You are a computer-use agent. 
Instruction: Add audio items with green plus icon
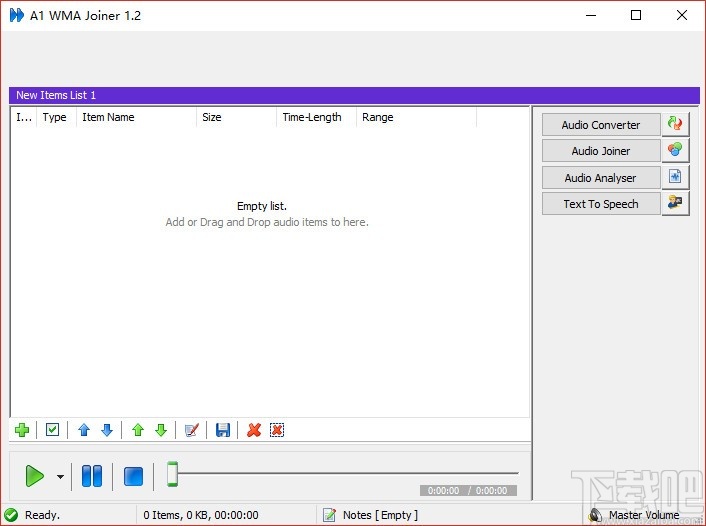[x=22, y=430]
